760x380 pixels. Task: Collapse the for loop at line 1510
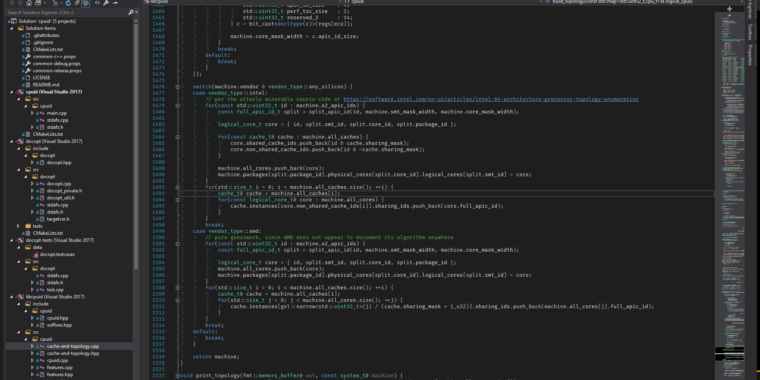click(x=177, y=301)
